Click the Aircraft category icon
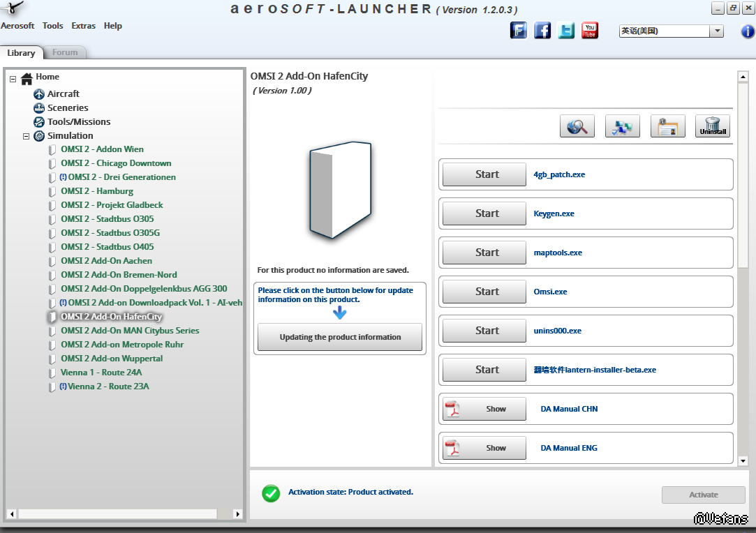This screenshot has width=756, height=533. [x=39, y=94]
